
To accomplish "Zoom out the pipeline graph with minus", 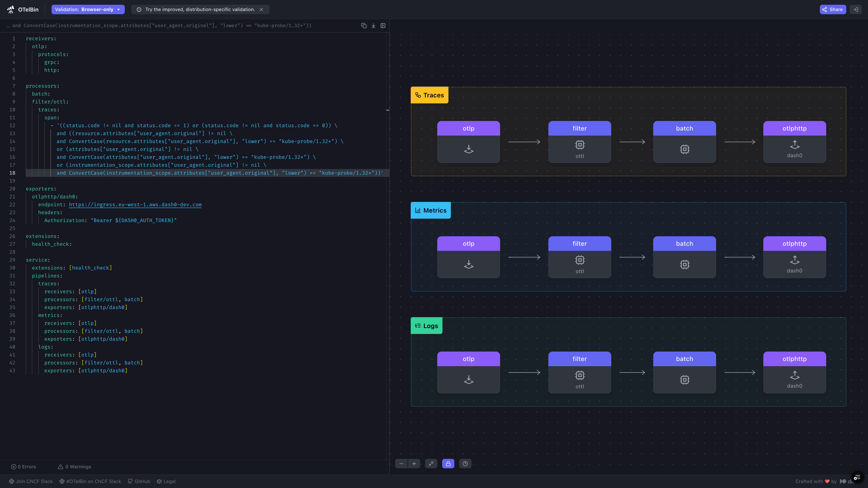I will [401, 464].
